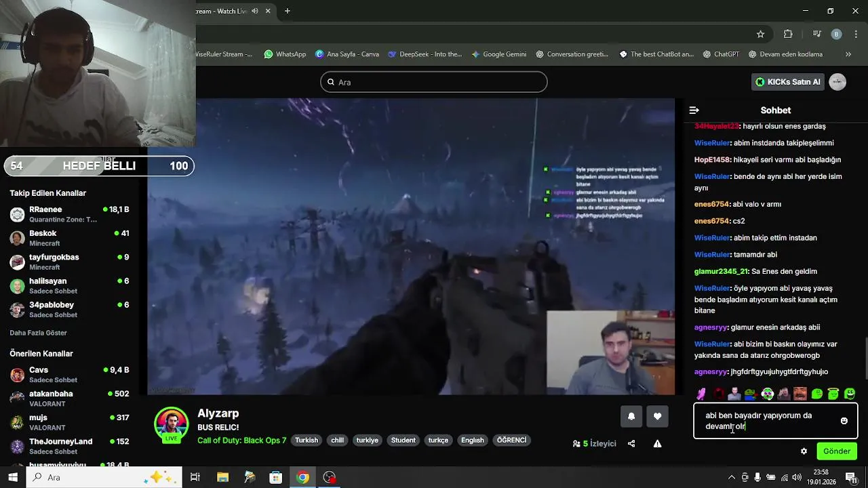Open RRaenee followed channel
The image size is (868, 488).
tap(68, 214)
